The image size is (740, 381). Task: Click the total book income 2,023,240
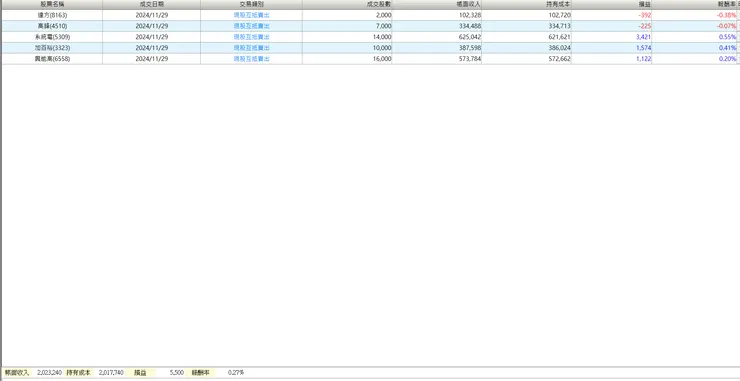[49, 373]
